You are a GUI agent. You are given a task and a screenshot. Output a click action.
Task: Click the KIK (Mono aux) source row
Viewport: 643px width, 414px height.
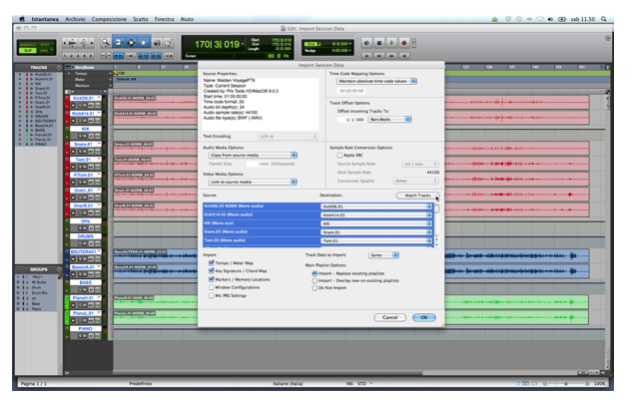pyautogui.click(x=261, y=223)
